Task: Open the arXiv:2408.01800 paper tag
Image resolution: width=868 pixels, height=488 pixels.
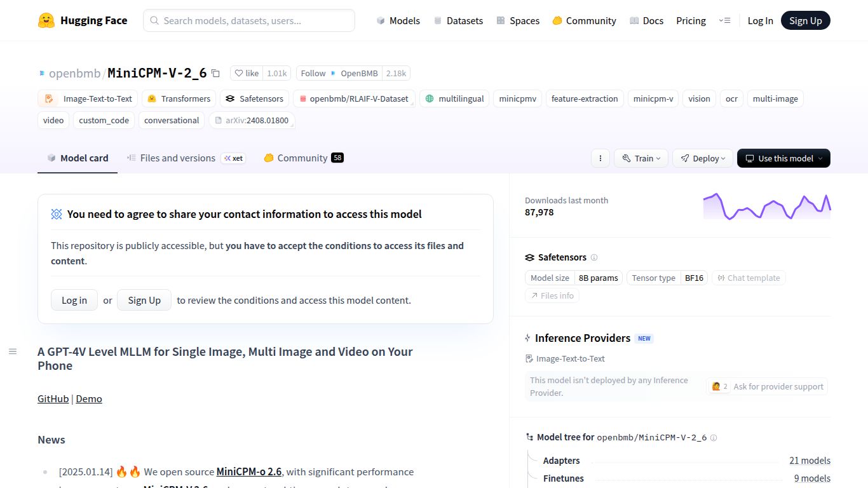Action: (x=252, y=120)
